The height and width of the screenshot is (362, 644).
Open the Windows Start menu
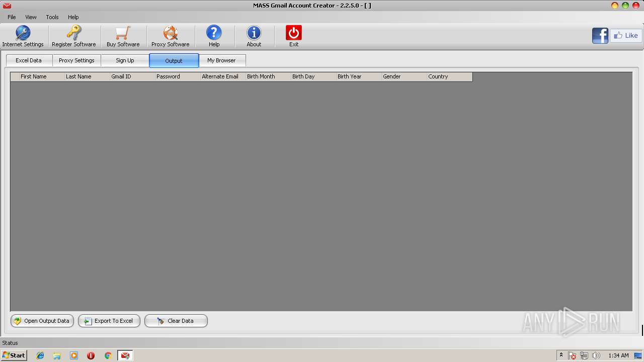pyautogui.click(x=14, y=355)
